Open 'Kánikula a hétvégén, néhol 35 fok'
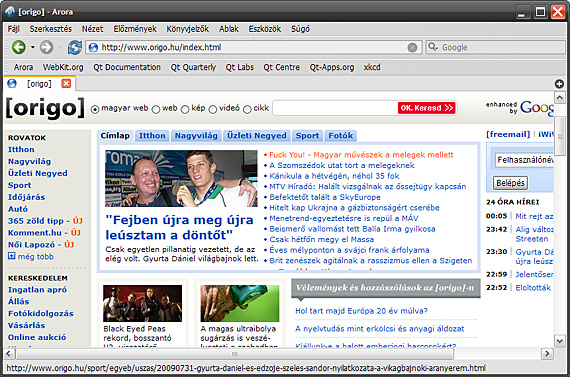Image resolution: width=570 pixels, height=377 pixels. tap(334, 176)
